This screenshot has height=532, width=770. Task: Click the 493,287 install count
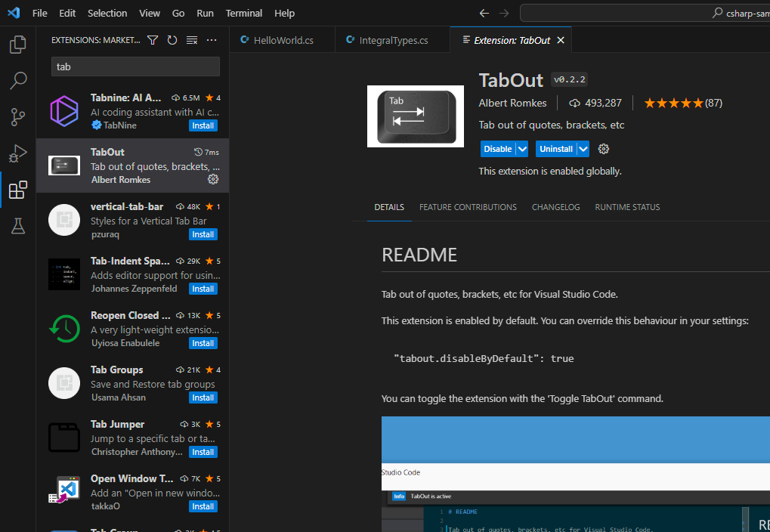click(x=595, y=104)
